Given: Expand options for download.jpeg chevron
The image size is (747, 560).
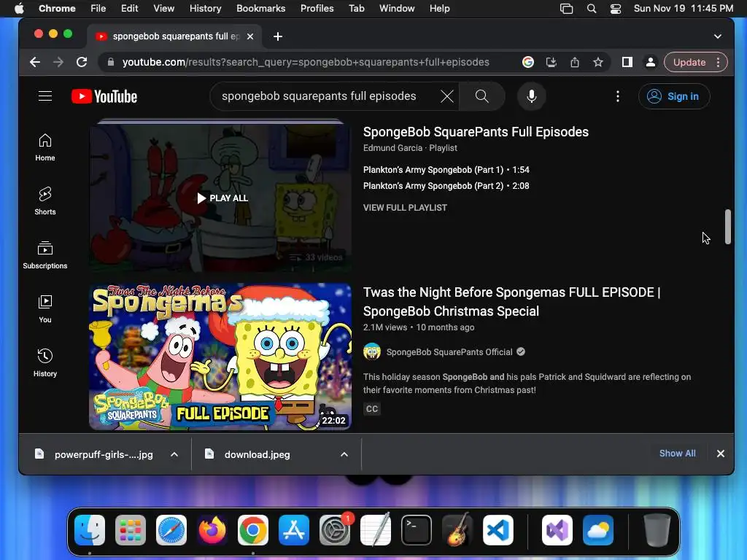Looking at the screenshot, I should (x=344, y=454).
